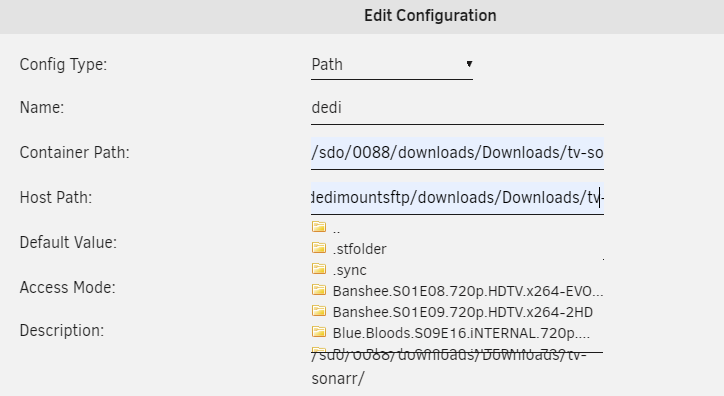
Task: Select the .sync directory entry
Action: pyautogui.click(x=350, y=270)
